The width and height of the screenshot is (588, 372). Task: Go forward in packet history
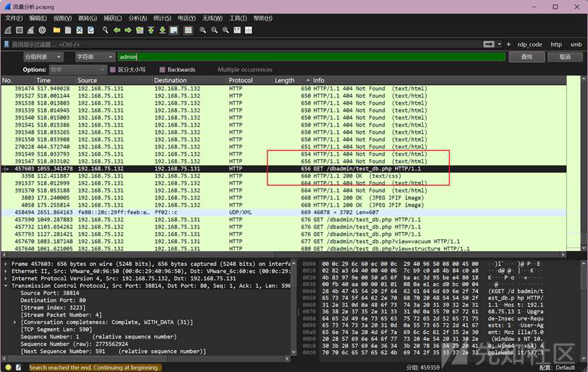point(128,30)
